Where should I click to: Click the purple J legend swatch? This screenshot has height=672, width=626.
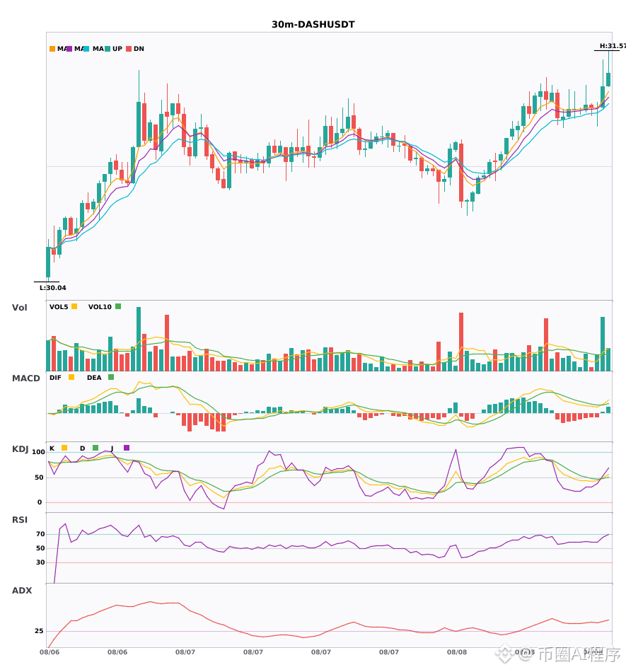tap(127, 448)
